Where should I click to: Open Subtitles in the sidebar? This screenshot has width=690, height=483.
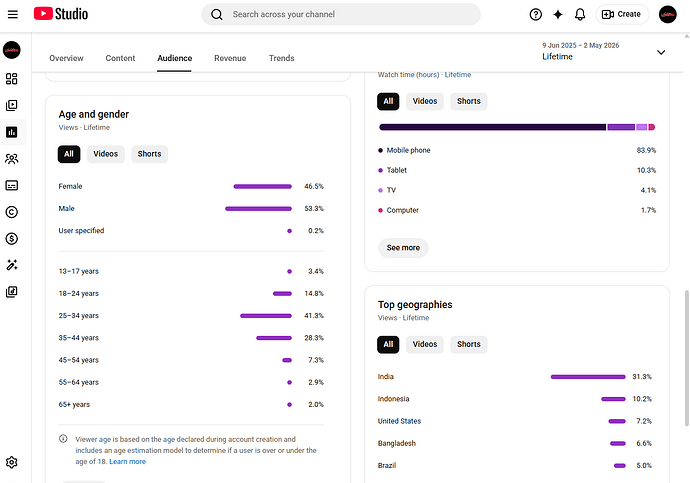12,185
